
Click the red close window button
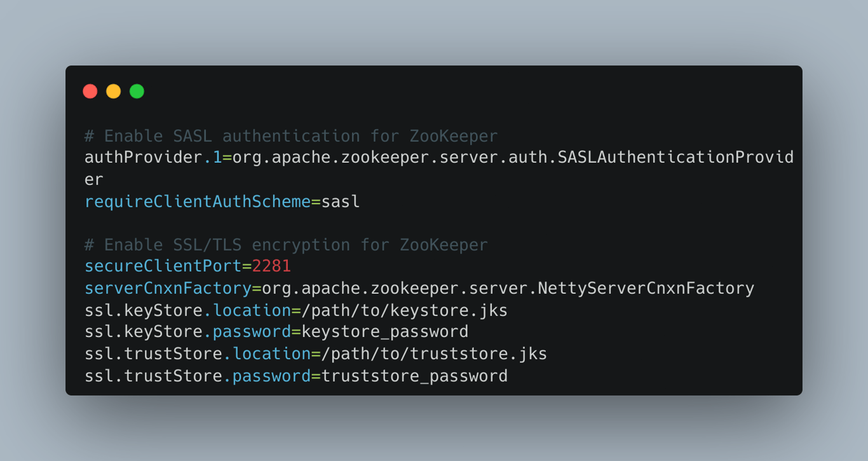click(90, 91)
